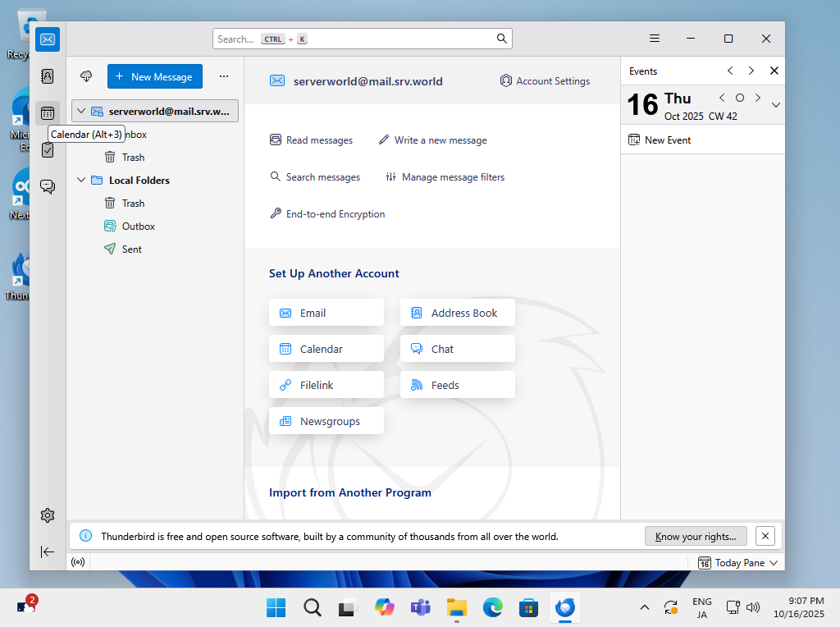840x627 pixels.
Task: Click the New Message button
Action: coord(154,76)
